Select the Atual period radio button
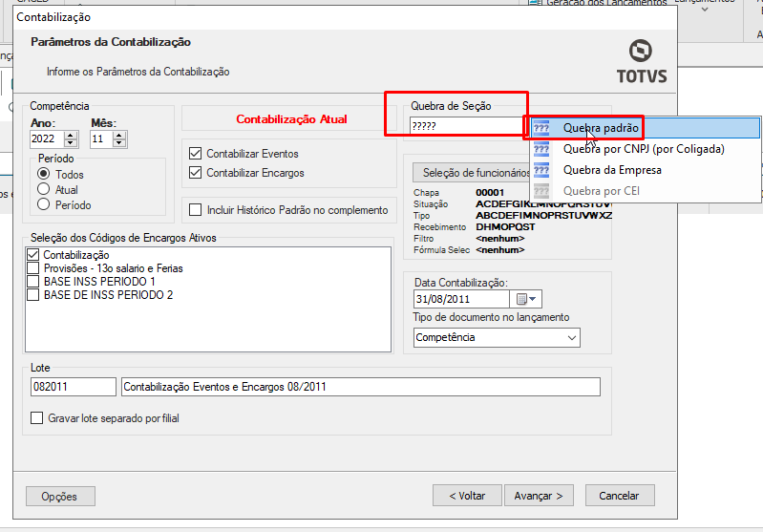Image resolution: width=763 pixels, height=532 pixels. 43,189
